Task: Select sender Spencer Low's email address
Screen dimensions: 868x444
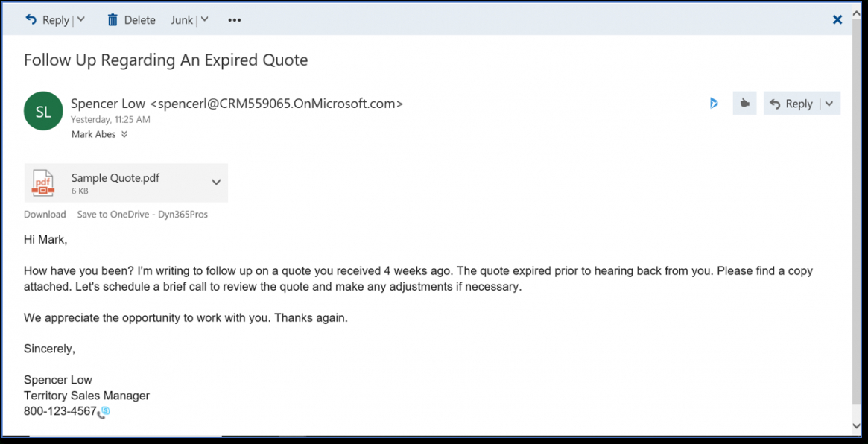Action: coord(276,104)
